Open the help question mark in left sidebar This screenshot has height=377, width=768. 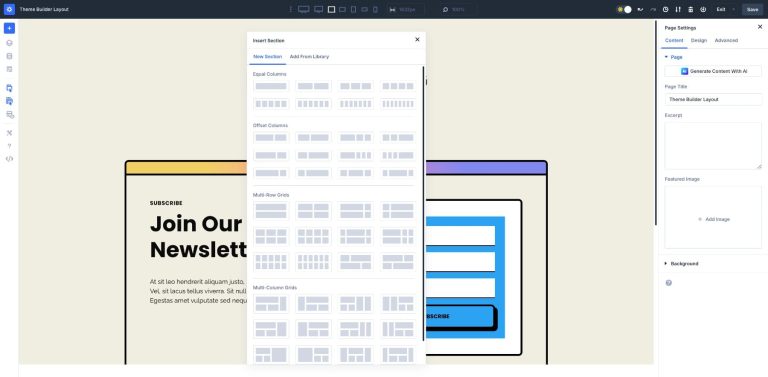[9, 146]
